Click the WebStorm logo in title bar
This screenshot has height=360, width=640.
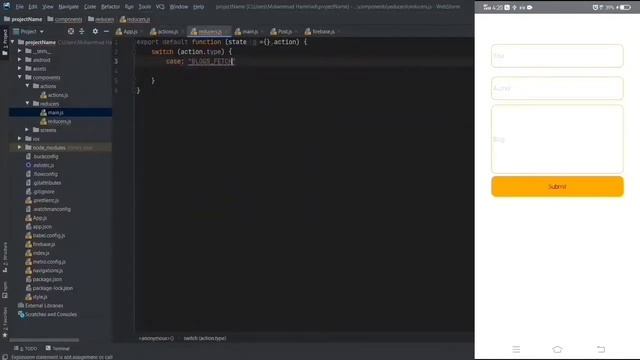[7, 6]
